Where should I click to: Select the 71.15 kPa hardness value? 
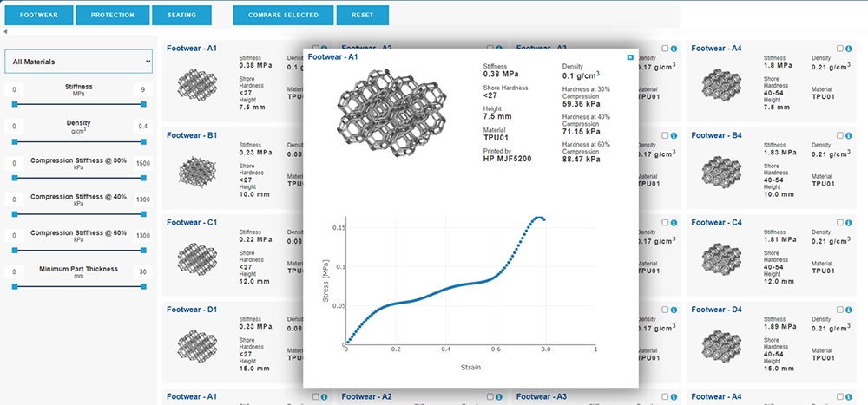point(581,131)
